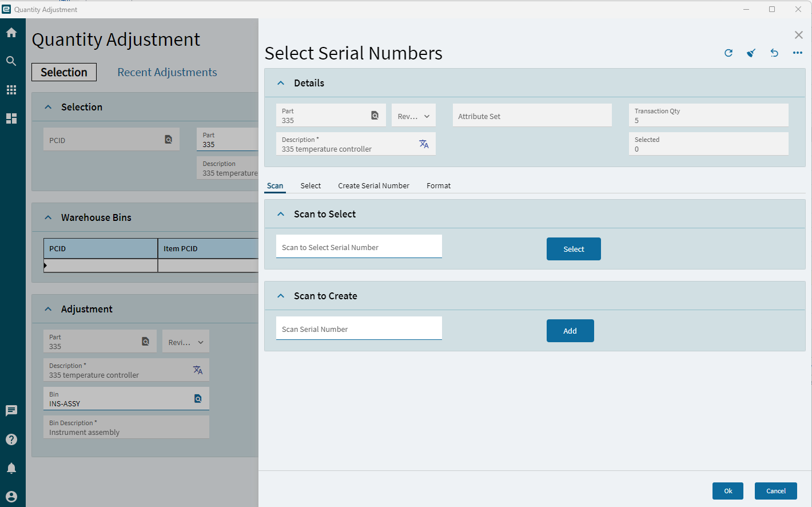Switch to the Create Serial Number tab
Viewport: 812px width, 507px height.
tap(373, 185)
